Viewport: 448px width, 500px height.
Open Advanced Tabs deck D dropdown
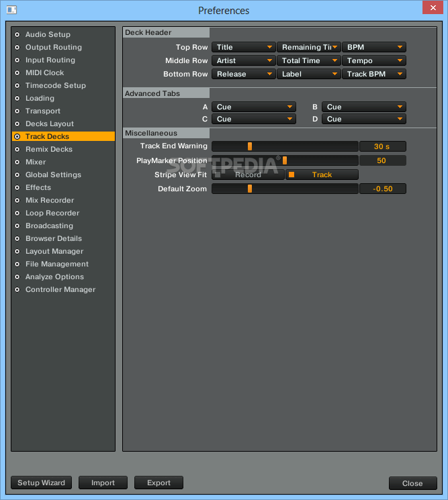point(364,119)
